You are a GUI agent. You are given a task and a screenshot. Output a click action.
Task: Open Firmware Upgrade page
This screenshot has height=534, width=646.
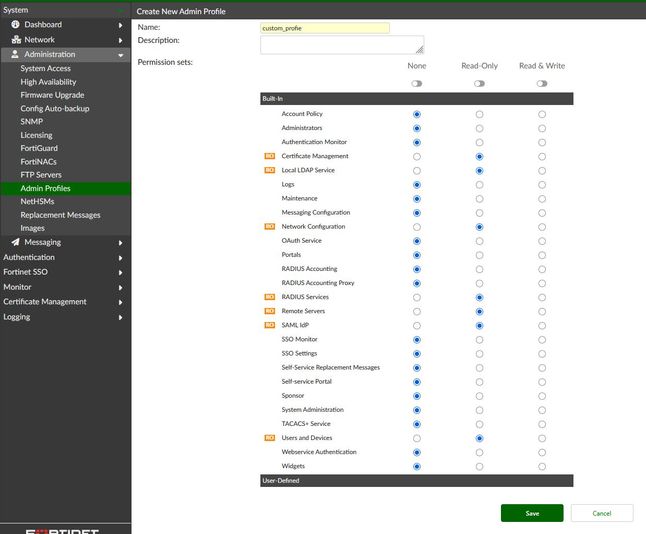click(52, 95)
